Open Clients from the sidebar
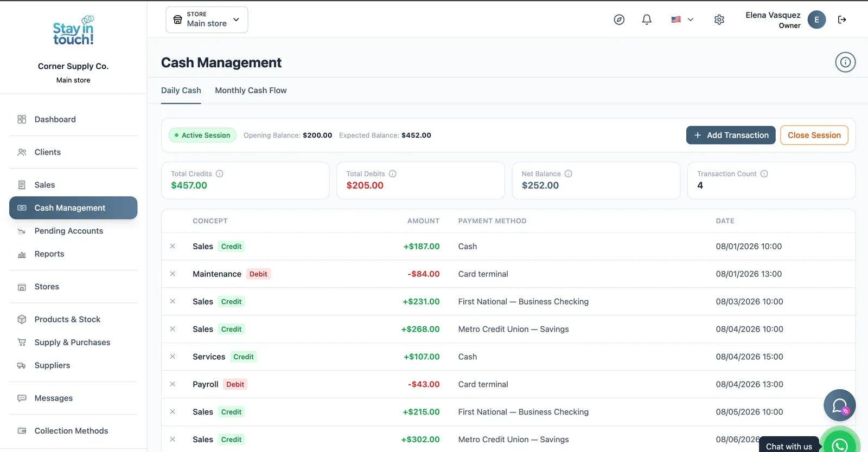868x452 pixels. (73, 152)
